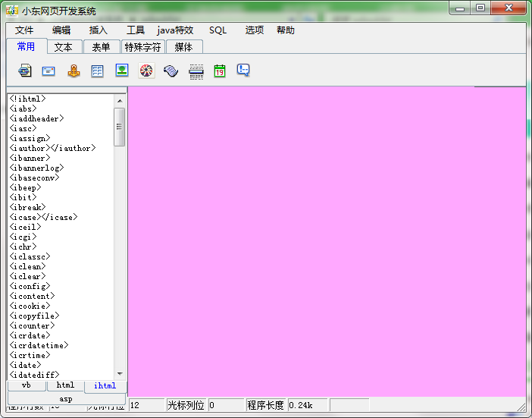Open the color wheel picker icon

click(x=146, y=71)
